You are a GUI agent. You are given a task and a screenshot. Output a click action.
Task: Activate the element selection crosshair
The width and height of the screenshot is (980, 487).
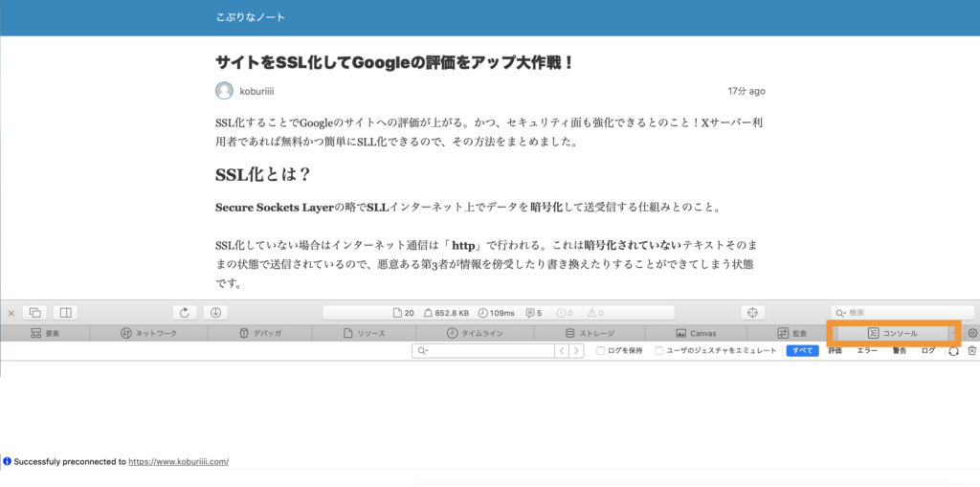point(752,313)
